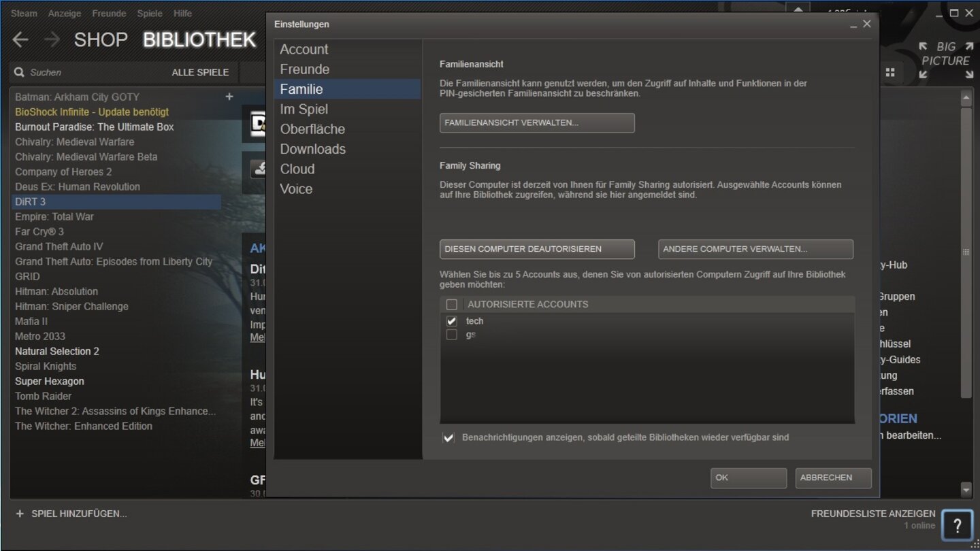Screen dimensions: 980x551
Task: Open the Freunde menu in menu bar
Action: (x=109, y=14)
